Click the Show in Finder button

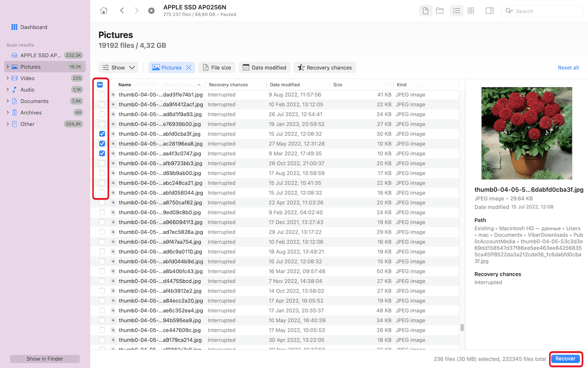pos(45,359)
